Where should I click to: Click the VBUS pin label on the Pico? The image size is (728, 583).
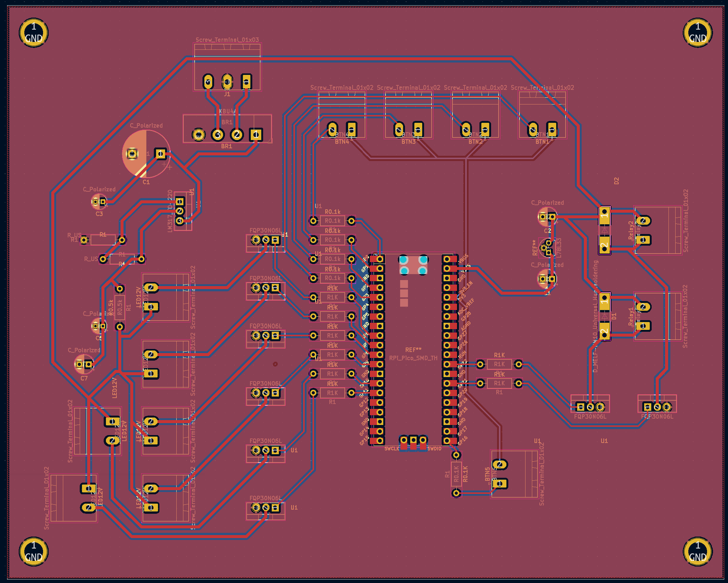[463, 259]
